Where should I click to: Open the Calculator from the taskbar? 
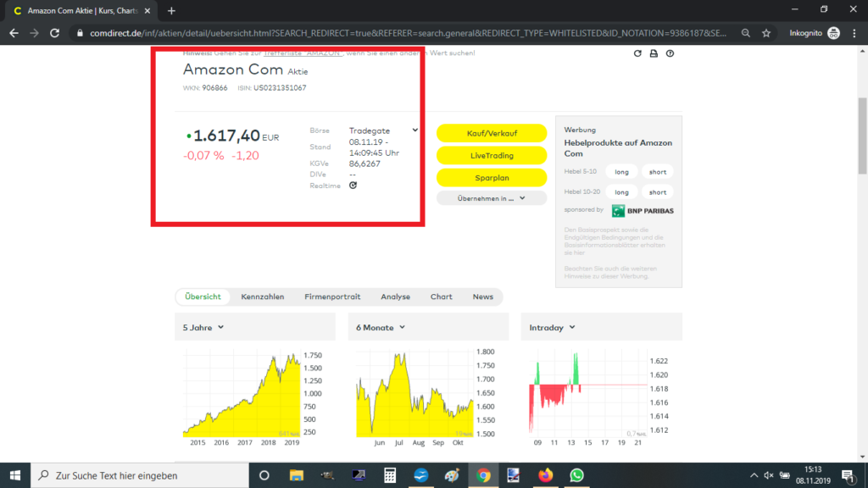click(390, 475)
